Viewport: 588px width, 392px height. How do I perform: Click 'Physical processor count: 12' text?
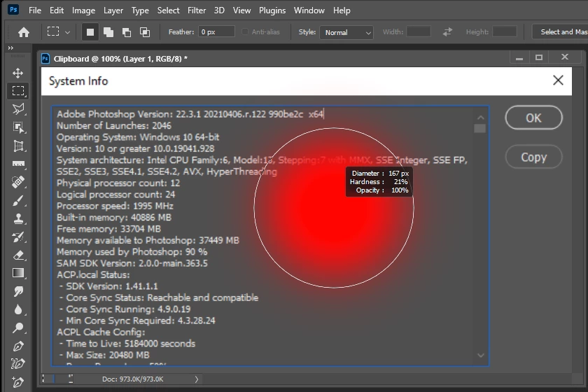click(x=118, y=183)
